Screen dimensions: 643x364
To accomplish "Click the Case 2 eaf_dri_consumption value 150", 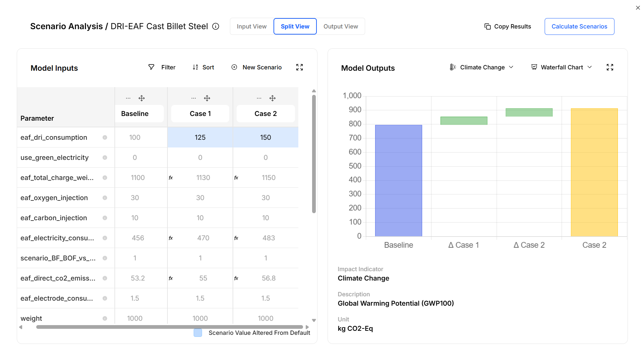I will 265,137.
